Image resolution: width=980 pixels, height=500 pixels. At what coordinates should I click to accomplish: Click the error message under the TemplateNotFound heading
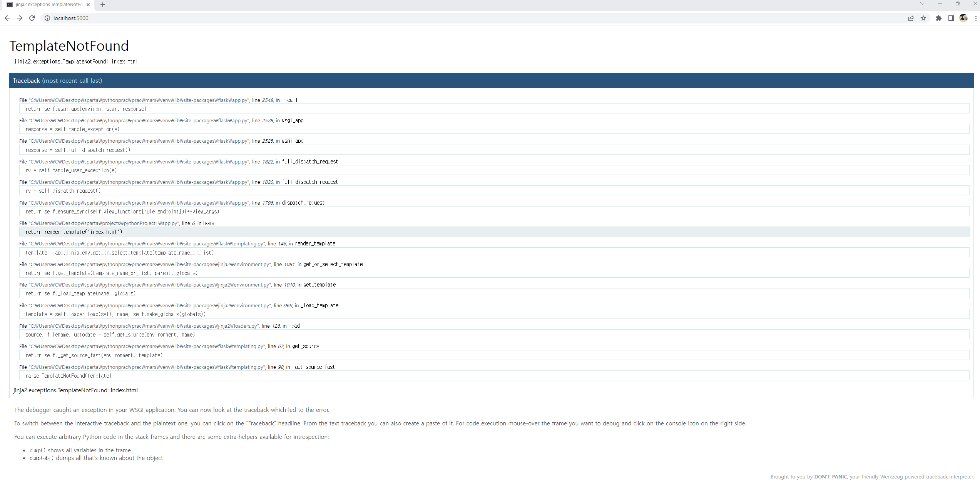tap(76, 62)
